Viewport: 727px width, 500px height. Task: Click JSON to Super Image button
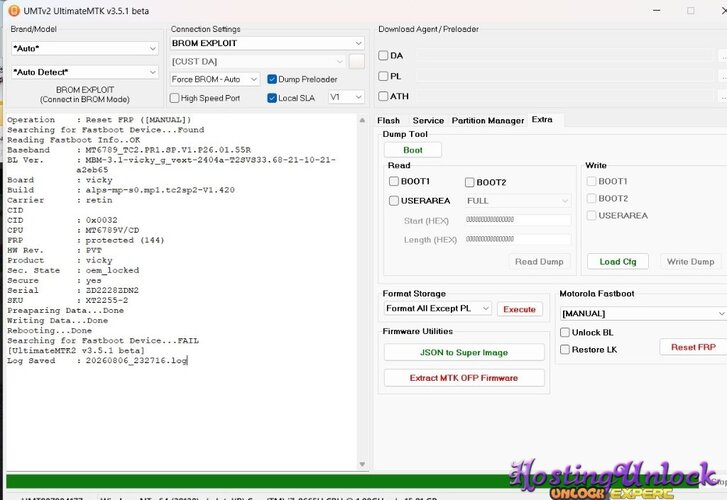[x=464, y=353]
